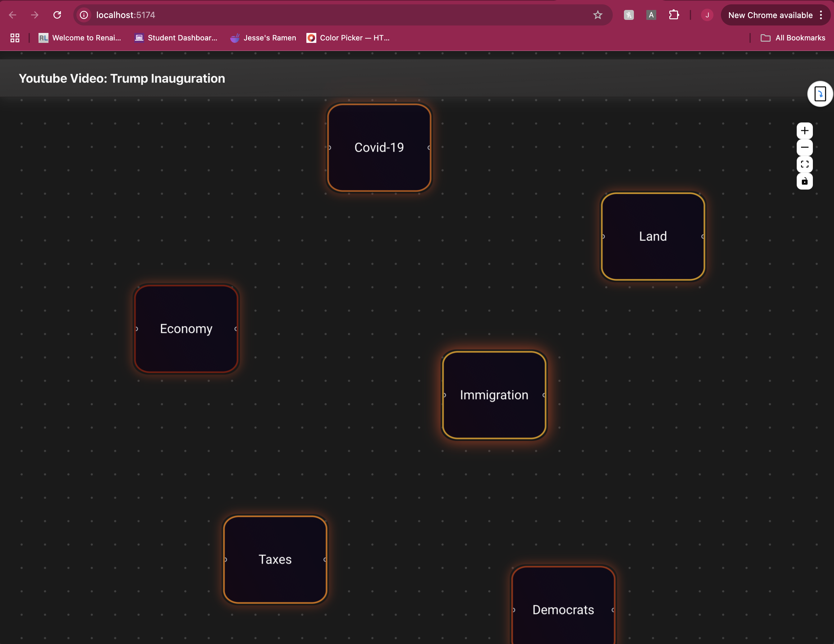The image size is (834, 644).
Task: Click the round import file icon
Action: pos(819,94)
